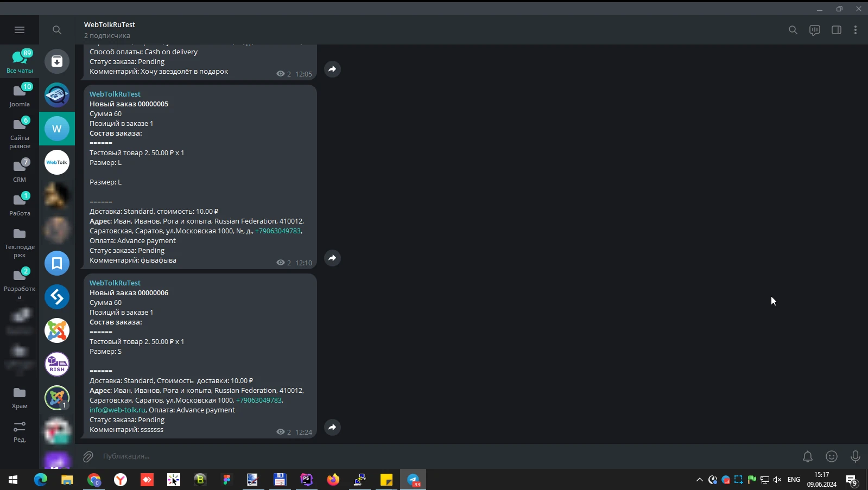Screen dimensions: 868x490
Task: Open the hamburger main menu
Action: [20, 30]
